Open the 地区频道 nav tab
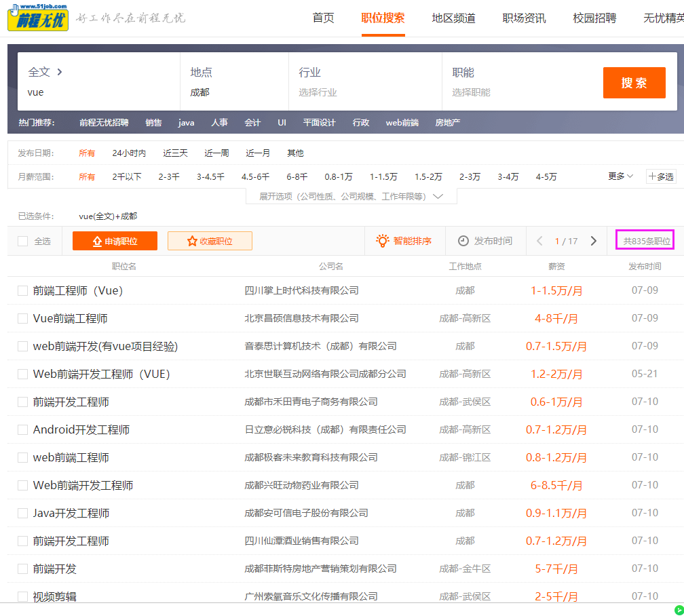Viewport: 684px width, 616px height. 453,18
